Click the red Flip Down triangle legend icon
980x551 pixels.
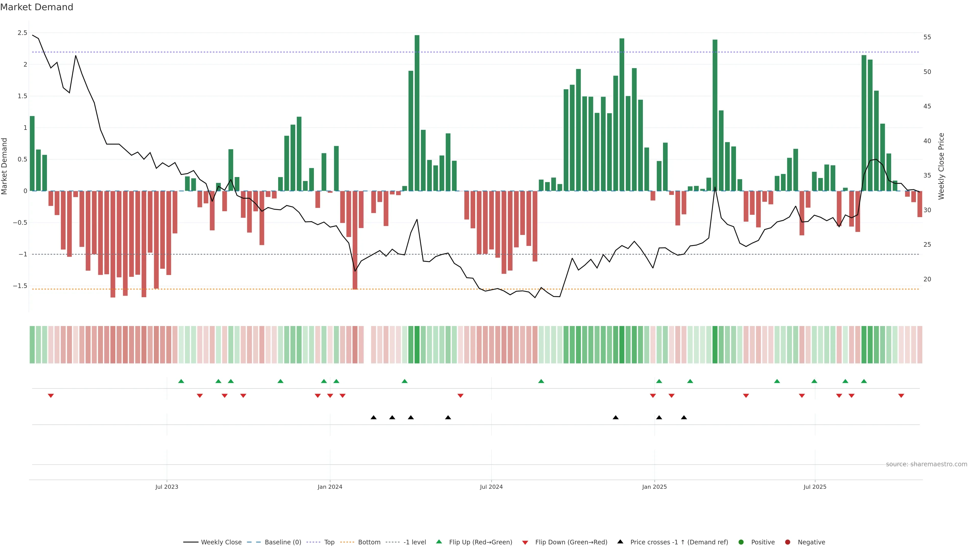(525, 542)
